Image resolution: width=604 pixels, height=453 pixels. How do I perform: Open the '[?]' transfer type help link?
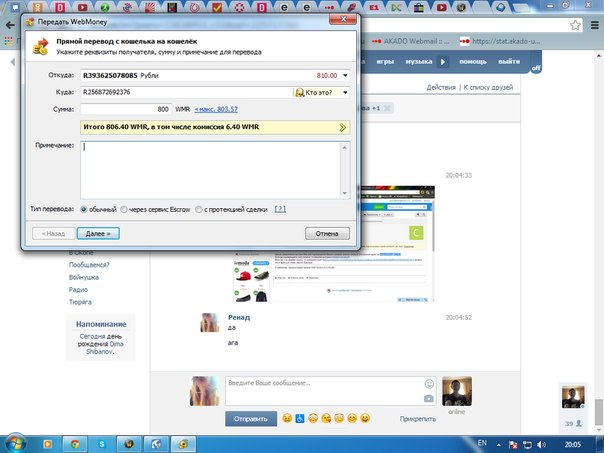280,209
